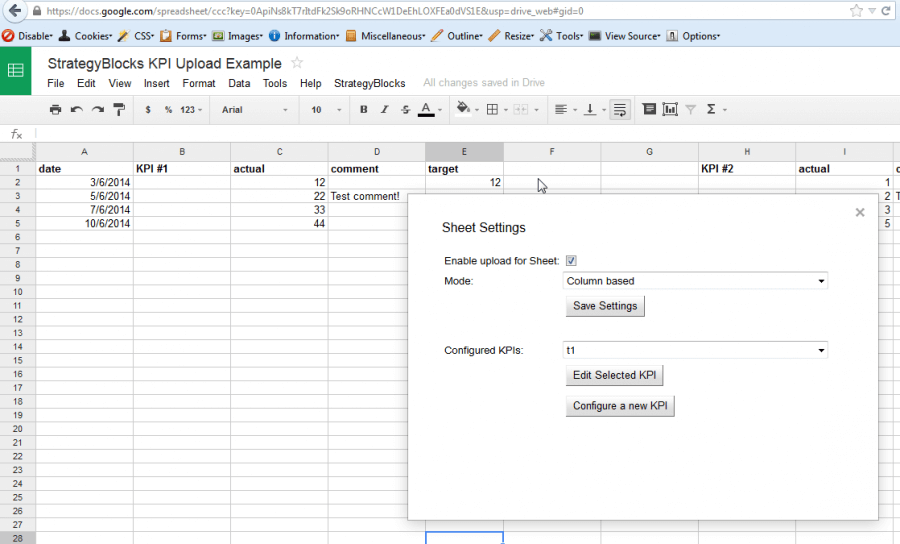Viewport: 900px width, 544px height.
Task: Click the vertical align icon
Action: 589,110
